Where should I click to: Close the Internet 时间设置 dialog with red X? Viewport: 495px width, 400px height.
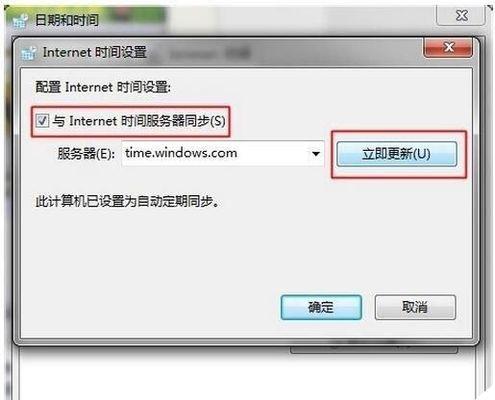tap(448, 48)
